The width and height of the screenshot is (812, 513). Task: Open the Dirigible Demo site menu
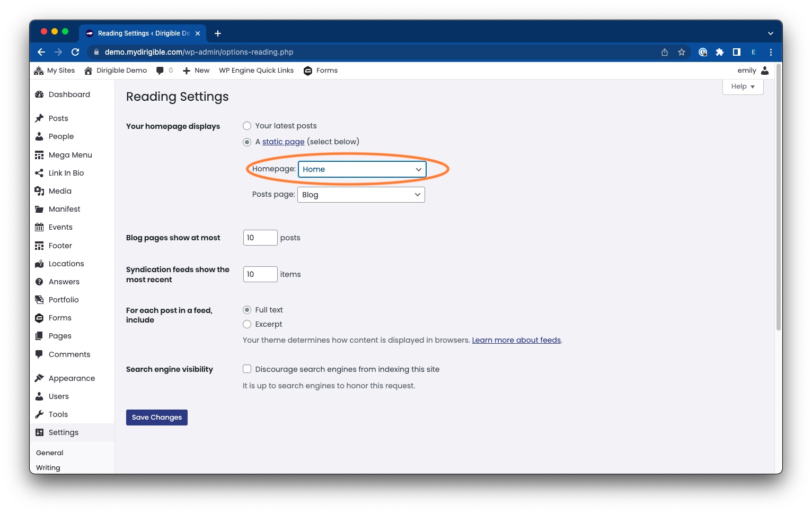pyautogui.click(x=116, y=71)
